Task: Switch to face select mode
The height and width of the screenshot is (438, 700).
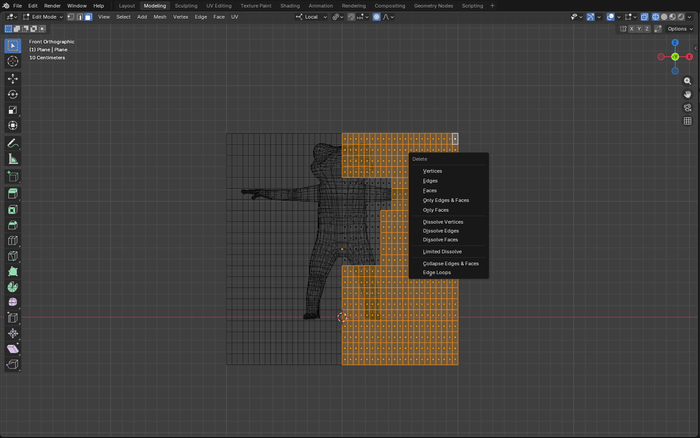Action: [x=88, y=17]
